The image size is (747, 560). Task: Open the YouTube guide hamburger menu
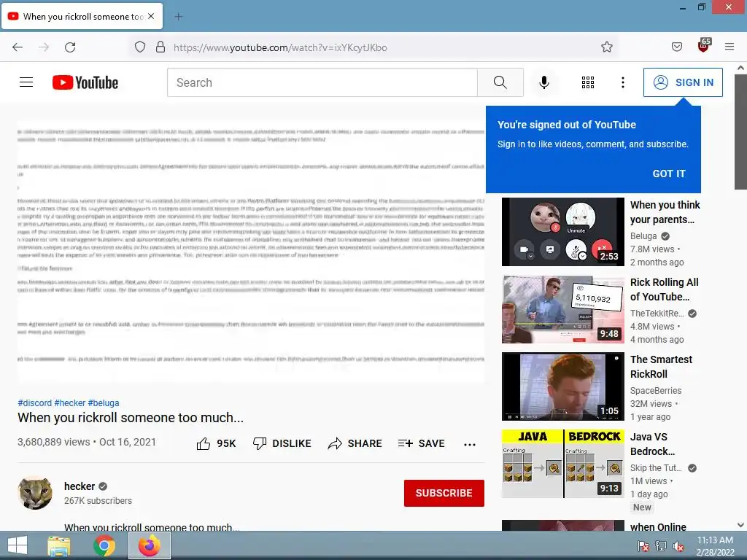click(26, 82)
